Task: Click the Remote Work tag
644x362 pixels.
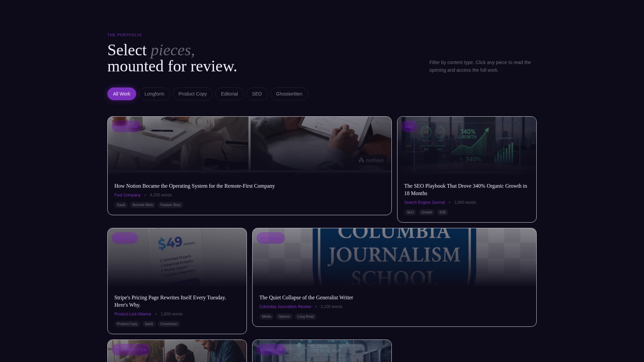Action: tap(143, 205)
